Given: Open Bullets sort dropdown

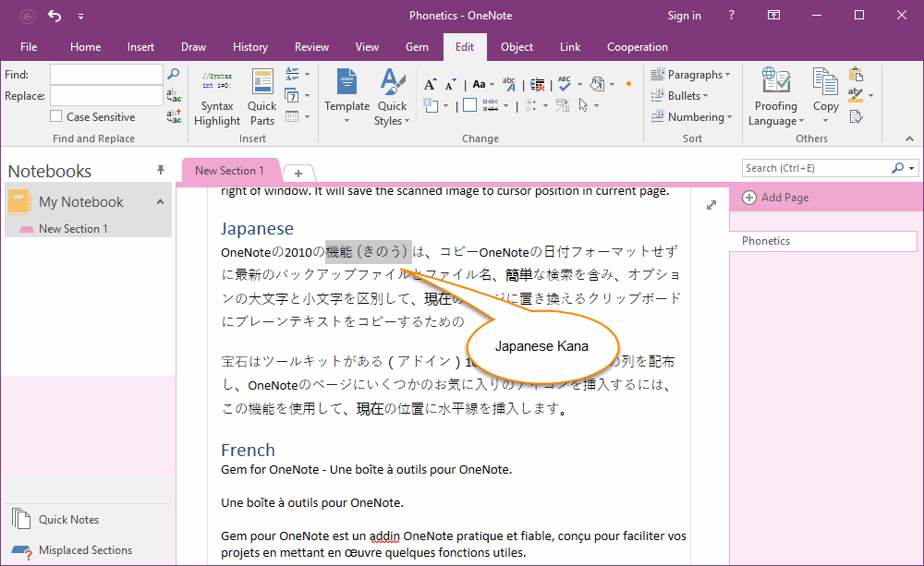Looking at the screenshot, I should (x=679, y=95).
